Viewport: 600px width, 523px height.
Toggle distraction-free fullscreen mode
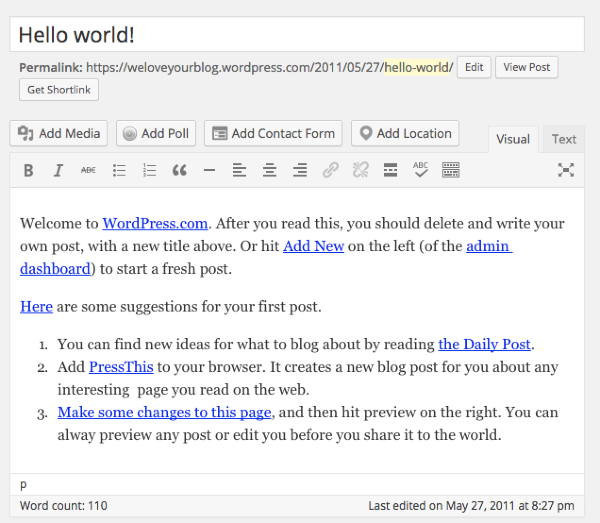click(566, 171)
